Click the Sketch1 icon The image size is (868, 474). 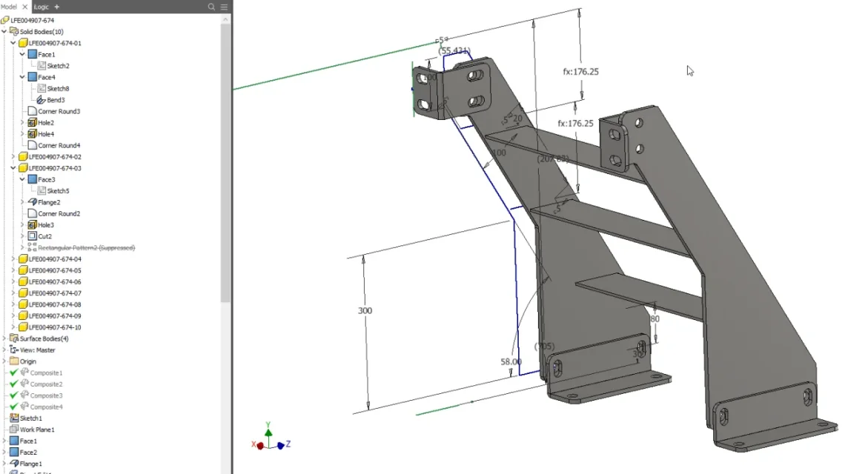14,418
